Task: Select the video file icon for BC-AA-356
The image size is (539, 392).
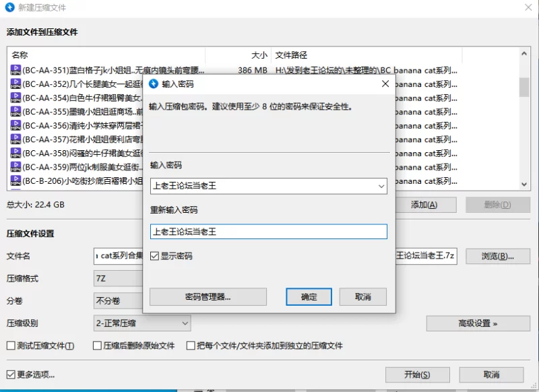Action: (x=15, y=125)
